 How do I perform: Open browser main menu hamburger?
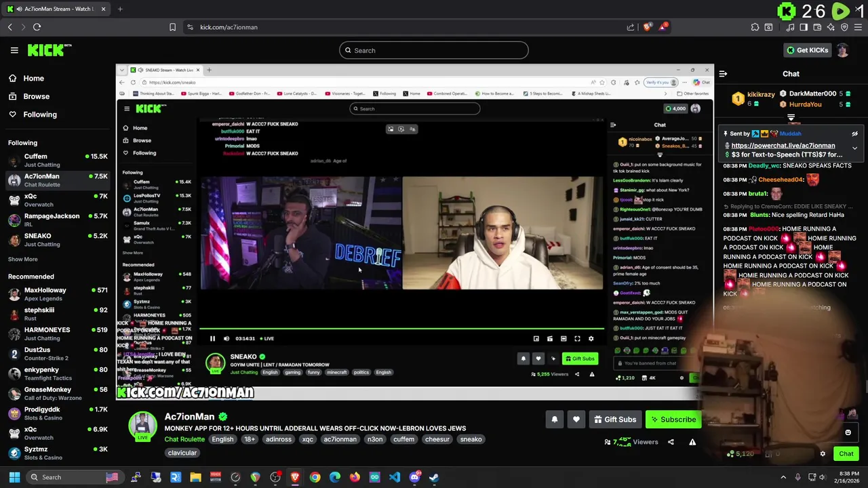pos(858,27)
